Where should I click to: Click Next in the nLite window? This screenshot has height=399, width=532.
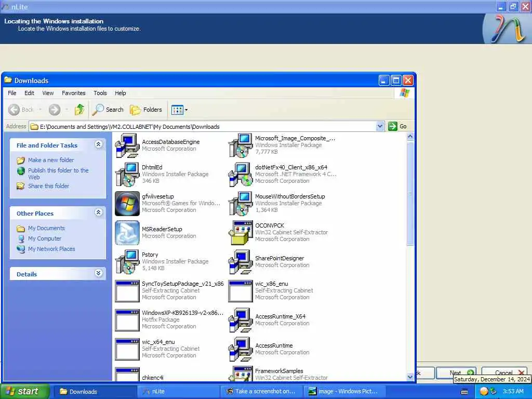point(456,373)
